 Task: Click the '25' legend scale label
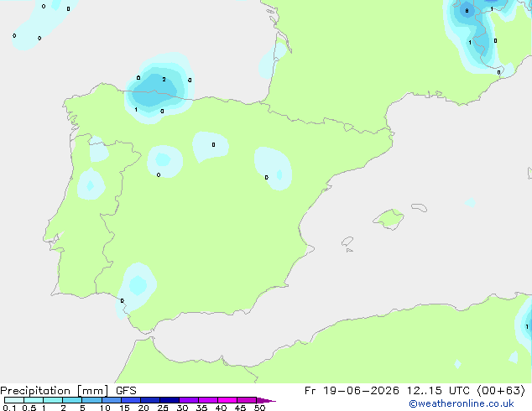click(x=163, y=408)
